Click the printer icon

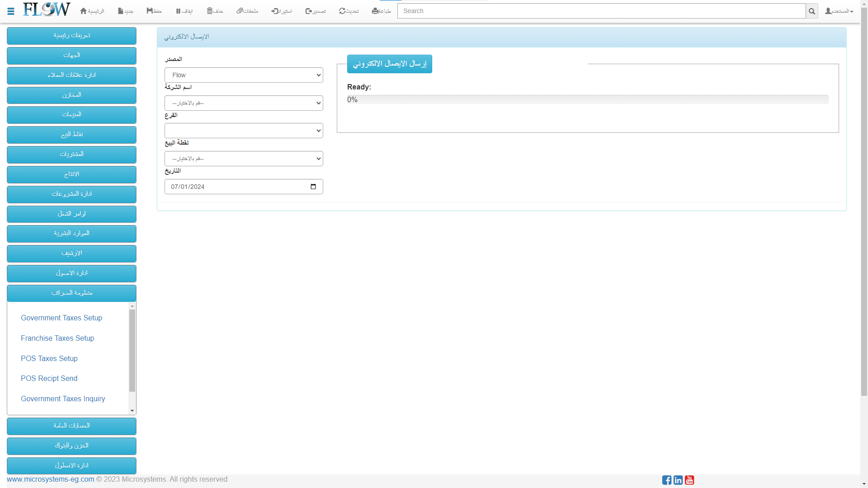click(x=375, y=11)
